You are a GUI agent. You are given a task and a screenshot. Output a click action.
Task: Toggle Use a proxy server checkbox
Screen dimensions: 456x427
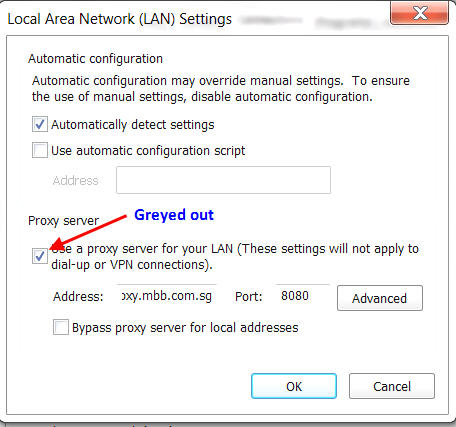[x=40, y=256]
